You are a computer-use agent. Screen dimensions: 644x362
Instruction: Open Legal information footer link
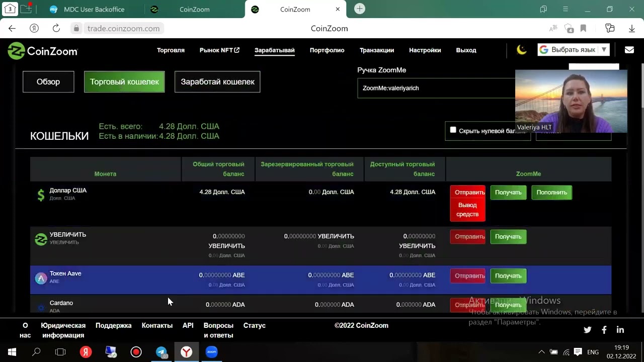tap(63, 330)
